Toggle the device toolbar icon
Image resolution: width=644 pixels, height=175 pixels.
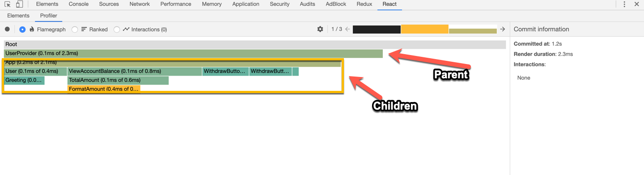[x=19, y=4]
